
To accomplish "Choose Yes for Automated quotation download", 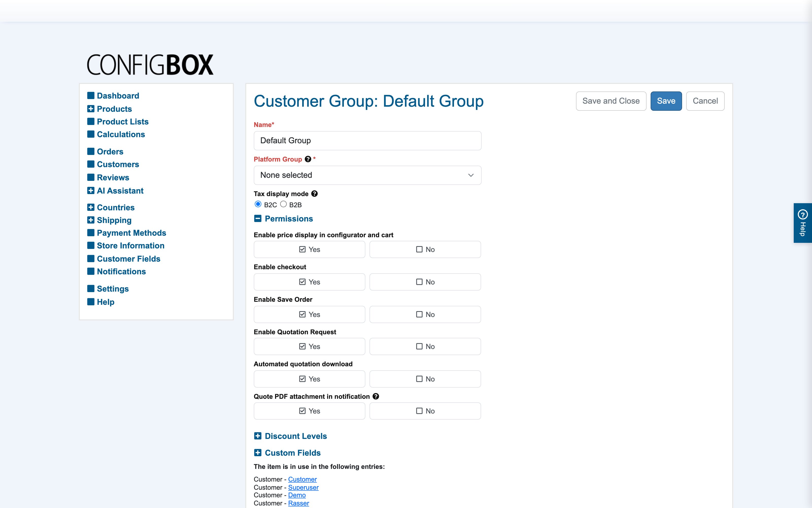I will (x=309, y=379).
